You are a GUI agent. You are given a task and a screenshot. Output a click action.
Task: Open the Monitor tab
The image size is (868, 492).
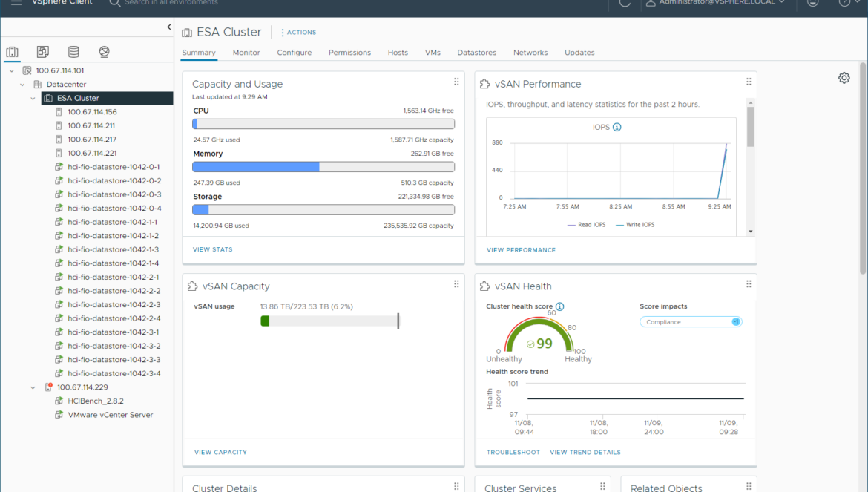(246, 53)
